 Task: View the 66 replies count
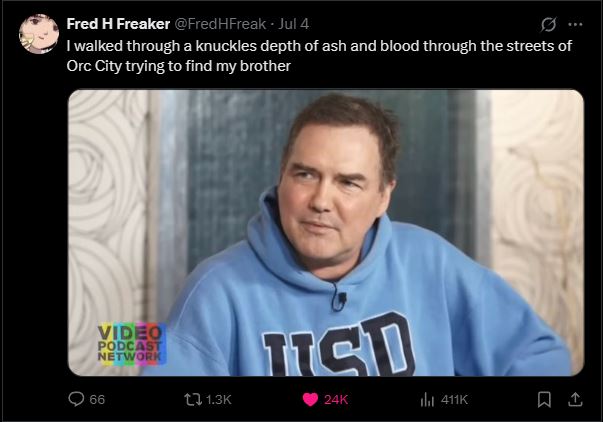coord(97,400)
